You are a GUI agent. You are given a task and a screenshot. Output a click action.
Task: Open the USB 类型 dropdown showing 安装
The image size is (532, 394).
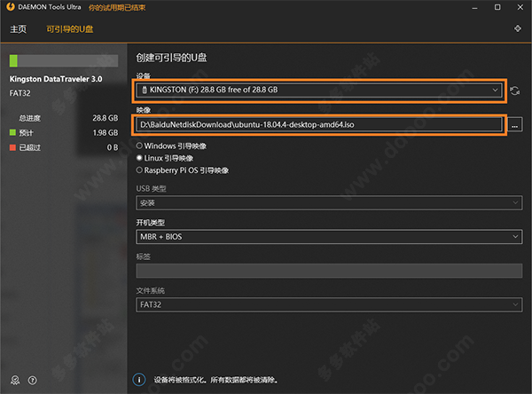pos(329,203)
